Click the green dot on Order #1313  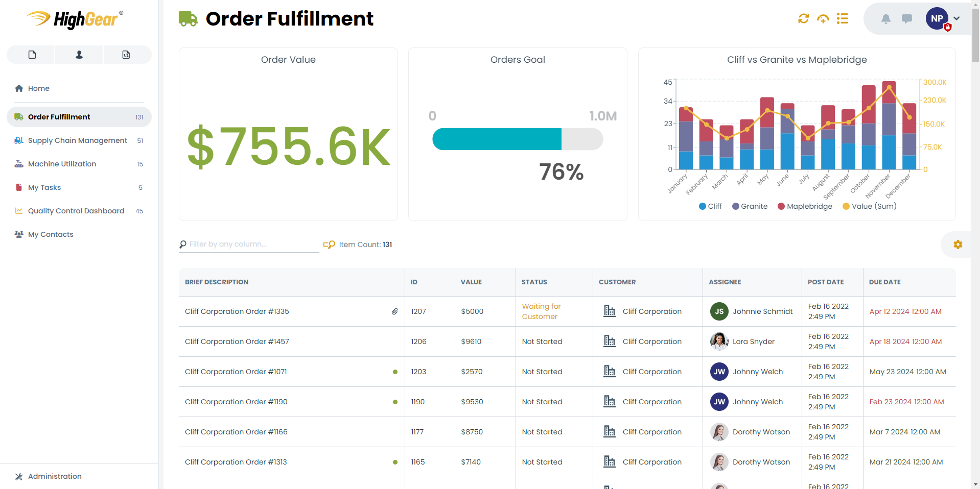pos(395,462)
